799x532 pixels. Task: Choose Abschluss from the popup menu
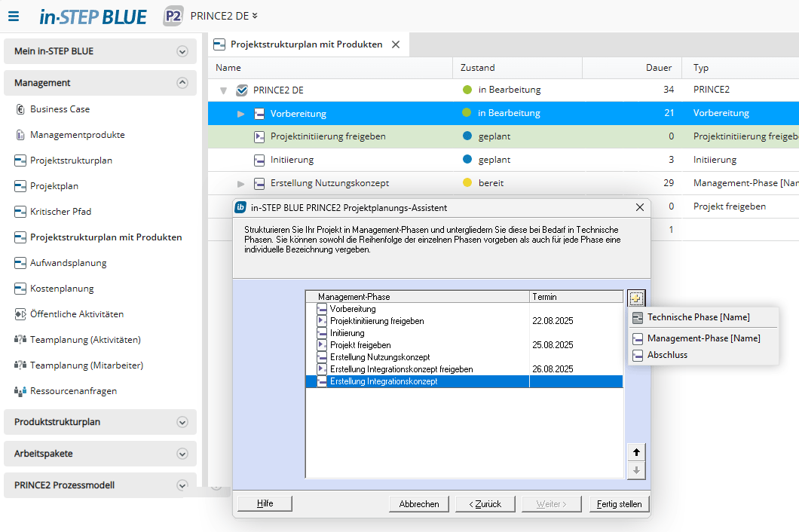pyautogui.click(x=667, y=355)
